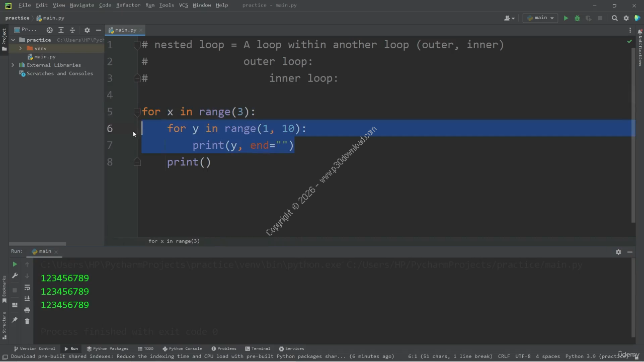644x362 pixels.
Task: Toggle soft-wrap in the Run console
Action: (x=27, y=288)
